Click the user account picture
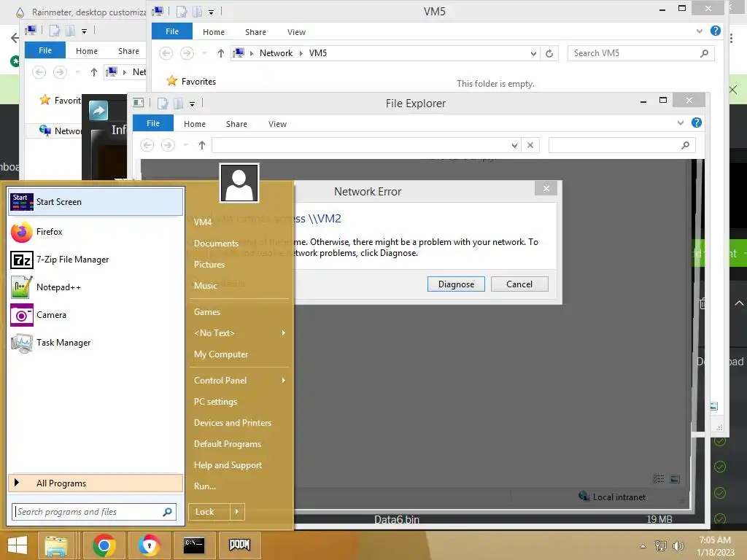747x560 pixels. coord(239,183)
